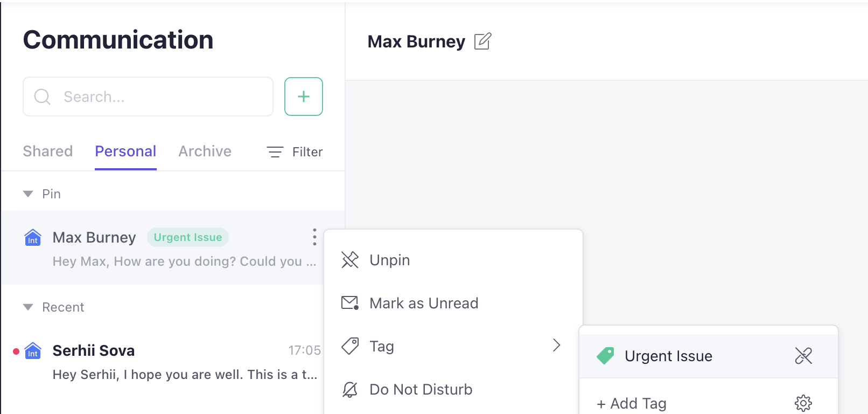Expand the Tag submenu arrow
The width and height of the screenshot is (868, 414).
tap(557, 346)
